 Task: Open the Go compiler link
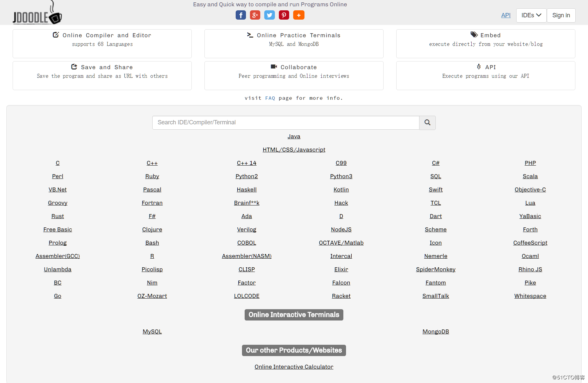pos(58,296)
